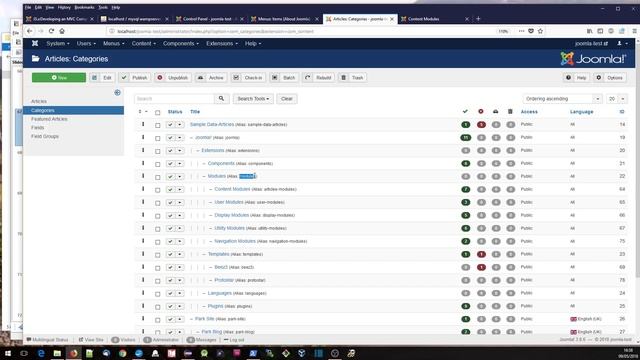
Task: Click the Unpublish toolbar button
Action: (173, 78)
